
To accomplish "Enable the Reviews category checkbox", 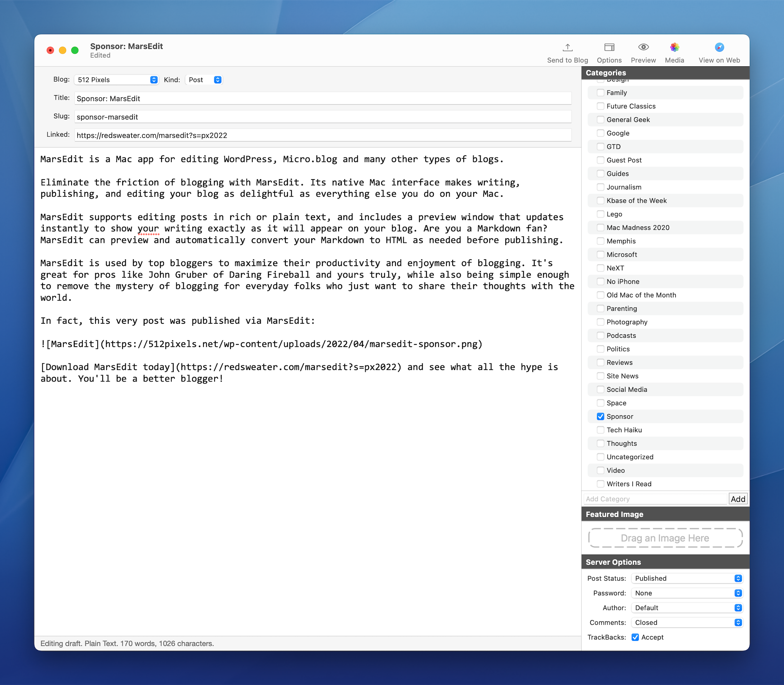I will [x=600, y=362].
